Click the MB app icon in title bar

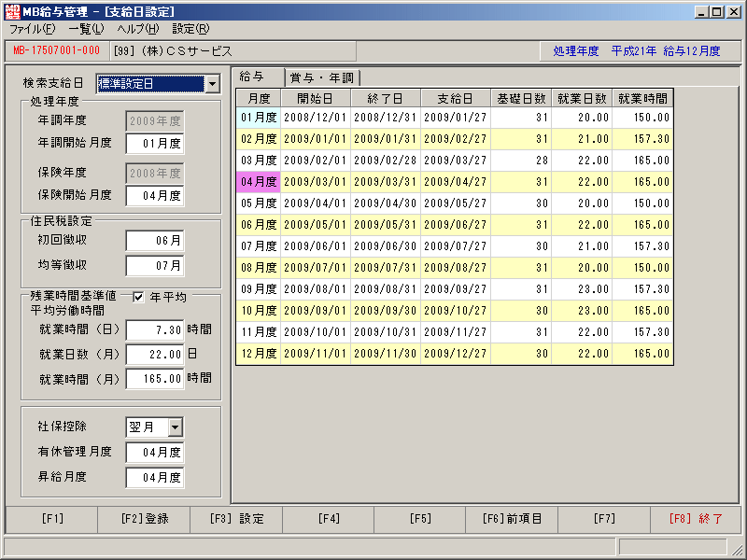pos(12,11)
